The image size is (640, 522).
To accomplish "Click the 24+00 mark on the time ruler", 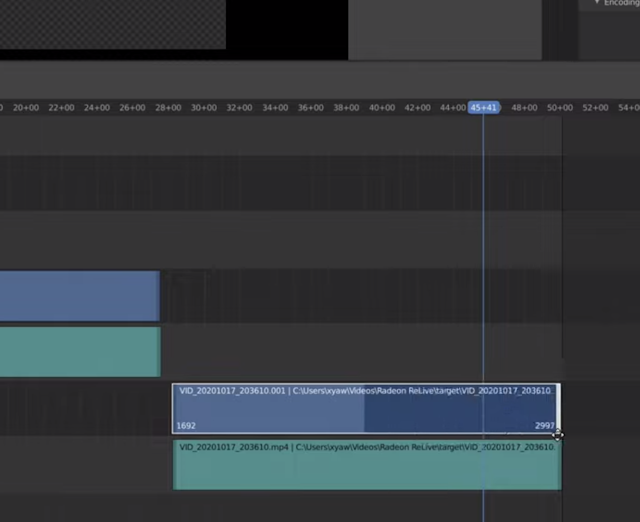I will click(97, 108).
